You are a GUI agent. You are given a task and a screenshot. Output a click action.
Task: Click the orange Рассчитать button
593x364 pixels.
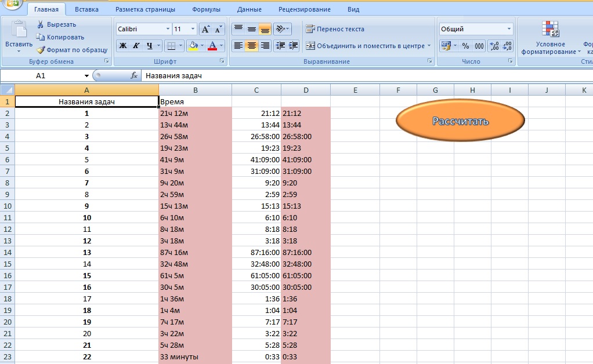pyautogui.click(x=460, y=121)
